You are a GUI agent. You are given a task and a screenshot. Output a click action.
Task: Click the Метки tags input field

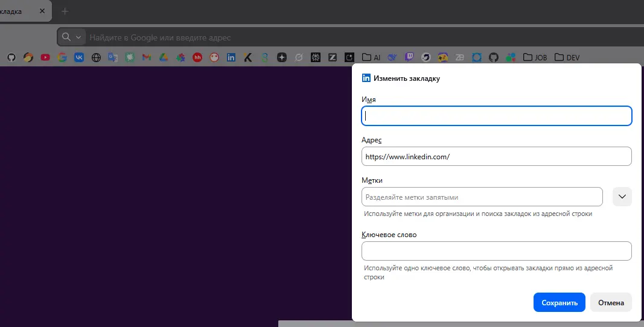(x=482, y=197)
